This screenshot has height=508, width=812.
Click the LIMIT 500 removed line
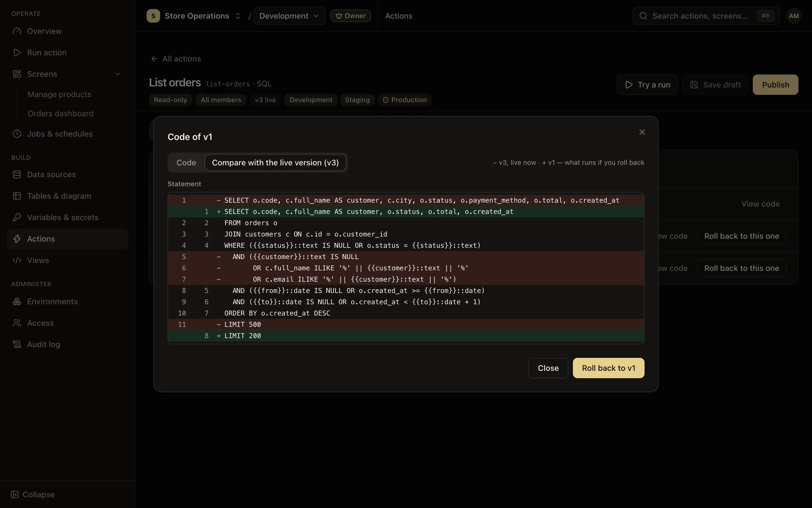406,325
